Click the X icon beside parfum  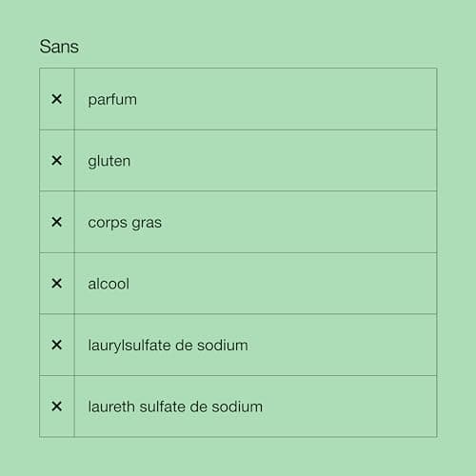coord(56,99)
